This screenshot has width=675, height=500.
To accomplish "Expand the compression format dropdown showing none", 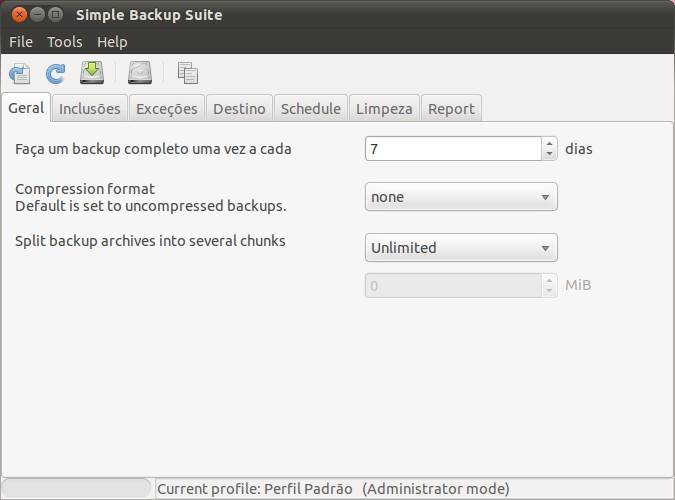I will [x=461, y=197].
